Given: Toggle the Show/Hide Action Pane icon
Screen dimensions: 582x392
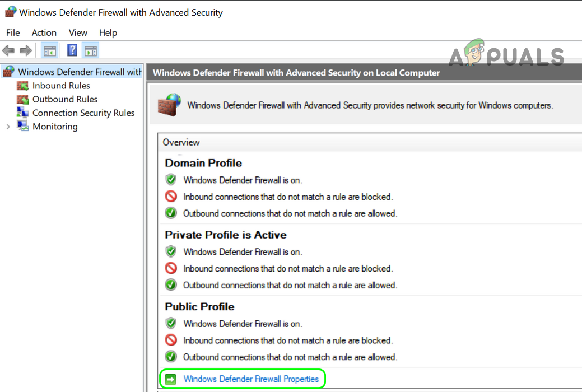Looking at the screenshot, I should click(x=90, y=51).
